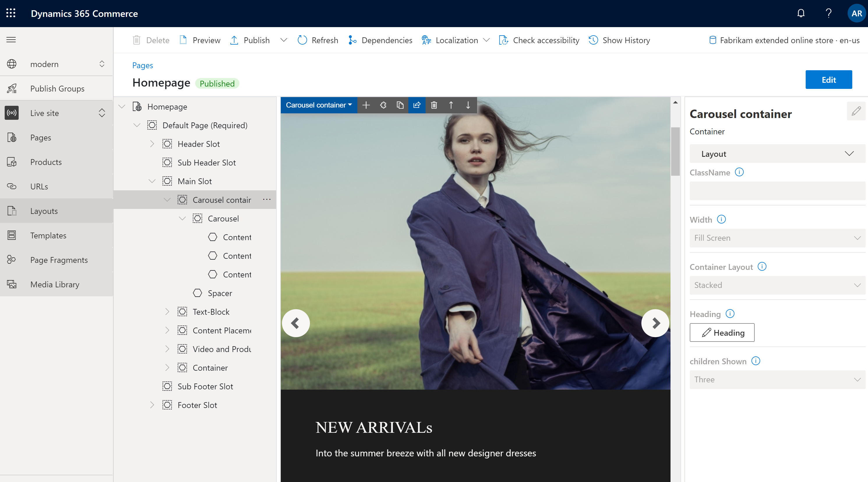Click the Localization menu item
This screenshot has height=482, width=868.
click(x=457, y=40)
